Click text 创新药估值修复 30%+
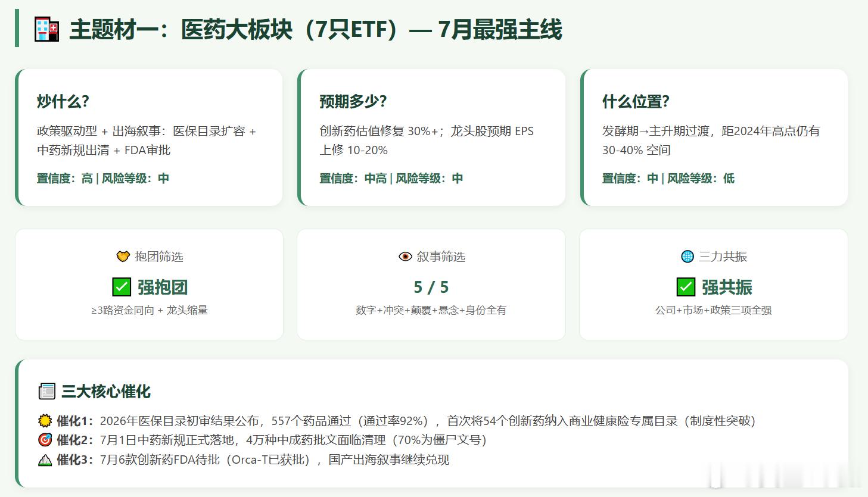 pyautogui.click(x=379, y=131)
